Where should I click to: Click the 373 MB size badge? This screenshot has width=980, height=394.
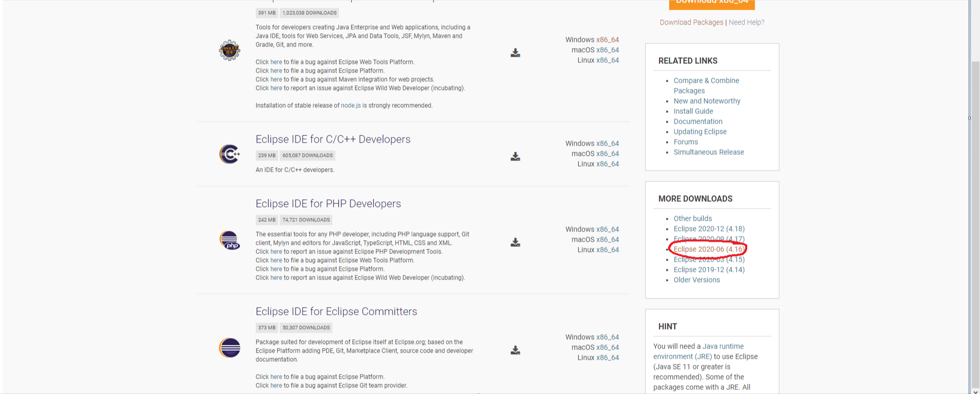click(266, 328)
